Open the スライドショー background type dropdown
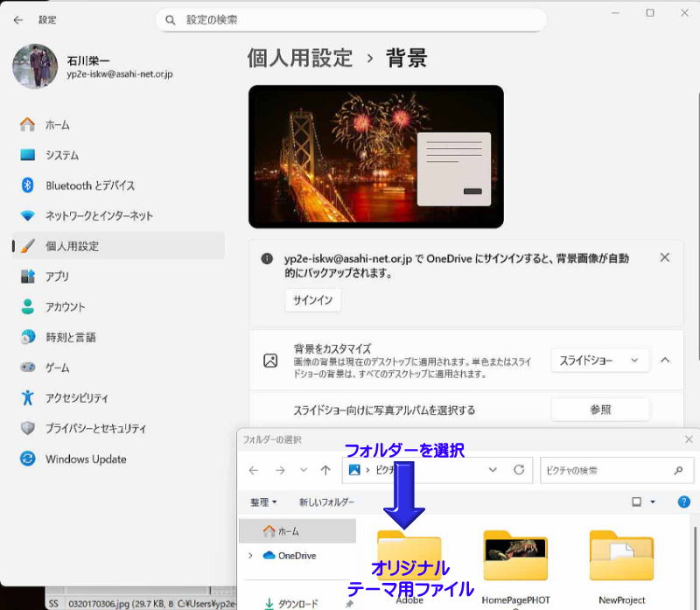The height and width of the screenshot is (610, 700). coord(599,360)
